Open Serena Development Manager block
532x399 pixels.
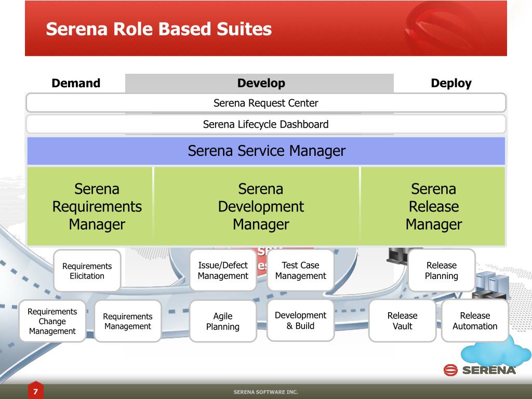coord(257,206)
